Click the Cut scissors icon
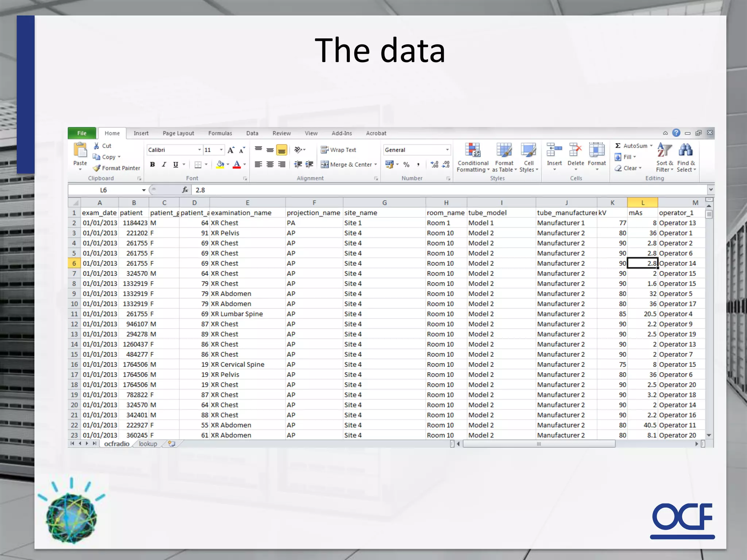Image resolution: width=747 pixels, height=560 pixels. [x=96, y=146]
